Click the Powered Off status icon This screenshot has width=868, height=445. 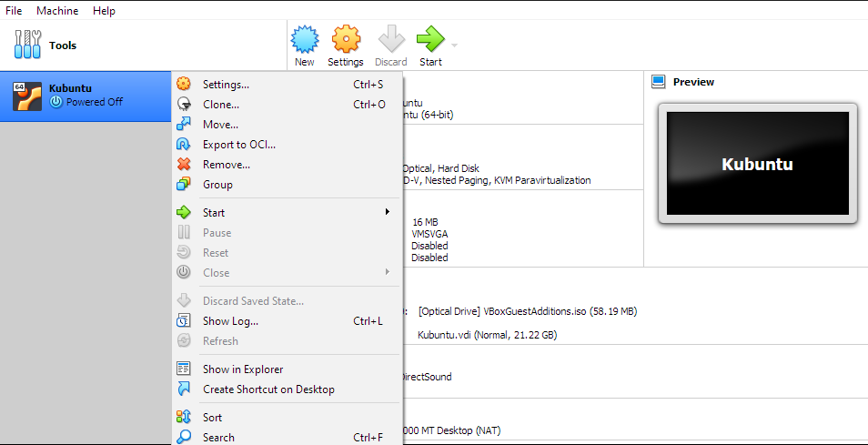pyautogui.click(x=56, y=102)
